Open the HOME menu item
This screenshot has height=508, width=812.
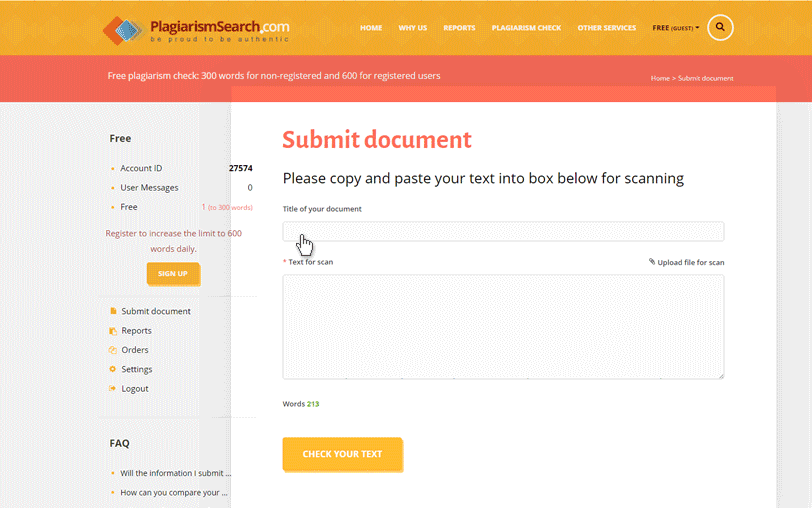[x=371, y=28]
